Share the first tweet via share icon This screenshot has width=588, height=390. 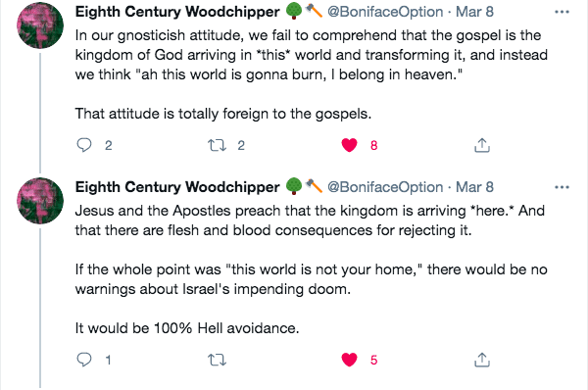point(482,145)
